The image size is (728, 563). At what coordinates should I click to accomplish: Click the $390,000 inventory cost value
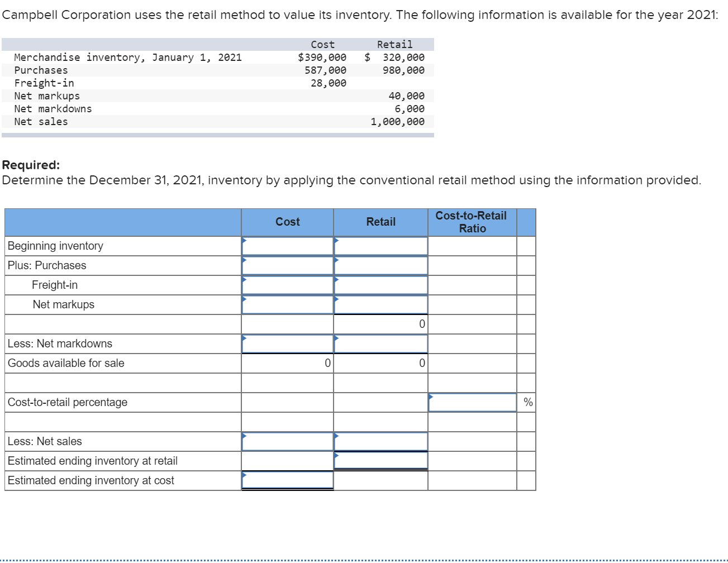pyautogui.click(x=322, y=57)
